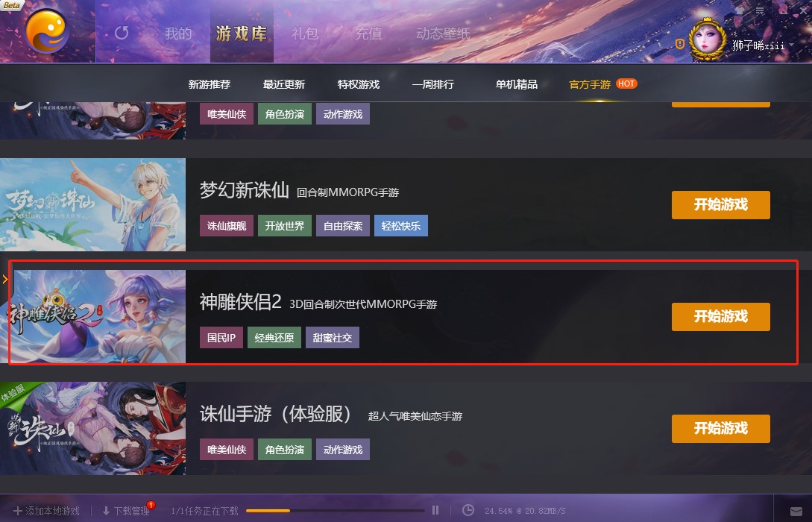Click the crowned user avatar
Viewport: 812px width, 522px height.
(708, 40)
